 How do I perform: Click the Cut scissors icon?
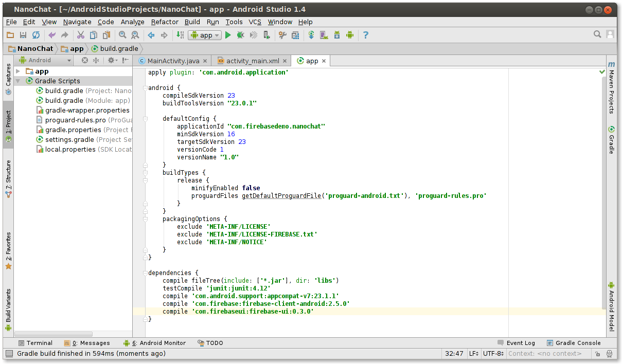[80, 35]
